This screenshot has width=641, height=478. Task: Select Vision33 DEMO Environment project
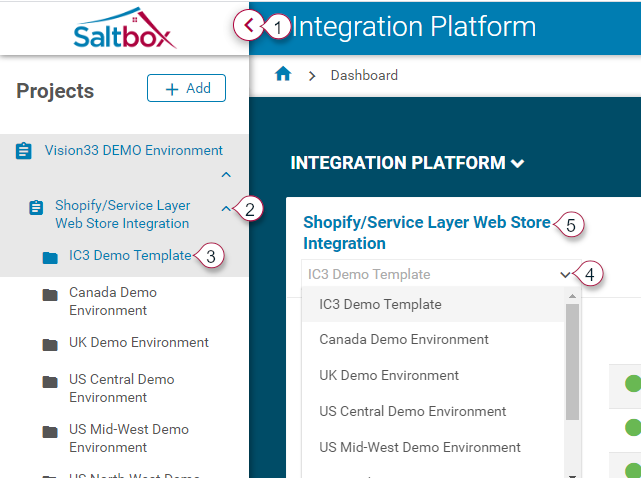point(134,150)
